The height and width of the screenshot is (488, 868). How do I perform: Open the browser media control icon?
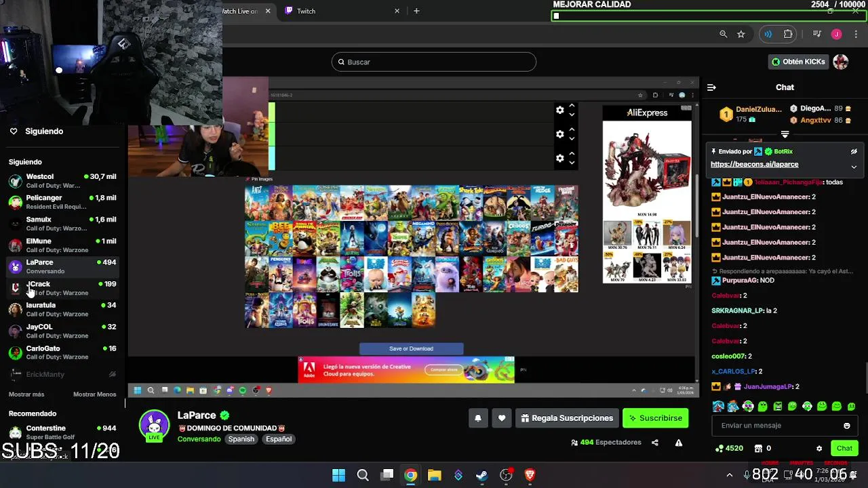click(817, 34)
